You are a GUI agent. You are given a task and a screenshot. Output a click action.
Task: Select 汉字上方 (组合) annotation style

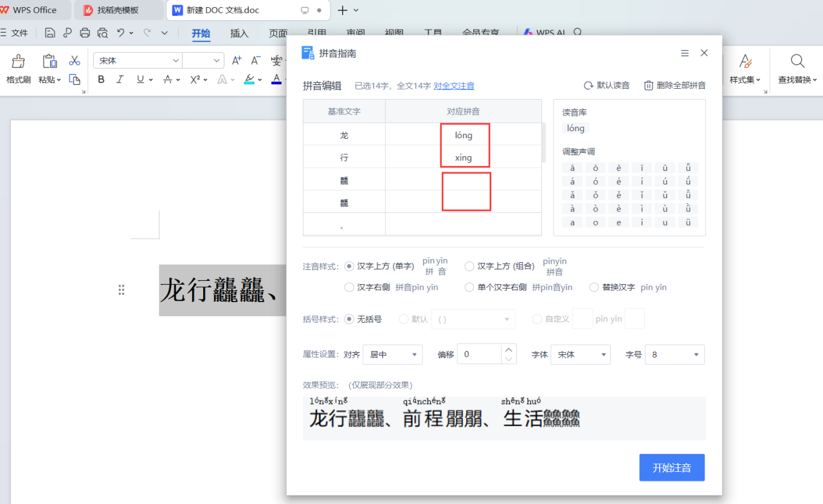(x=469, y=266)
